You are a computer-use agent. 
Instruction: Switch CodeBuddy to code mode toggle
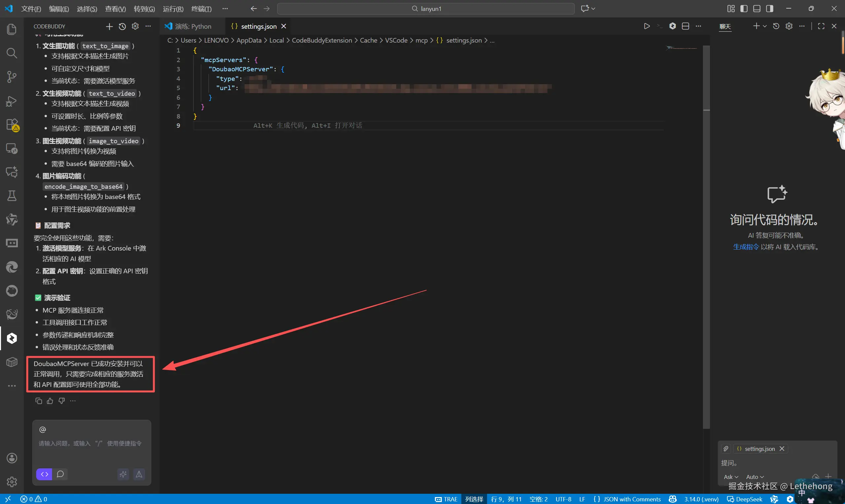pyautogui.click(x=44, y=474)
